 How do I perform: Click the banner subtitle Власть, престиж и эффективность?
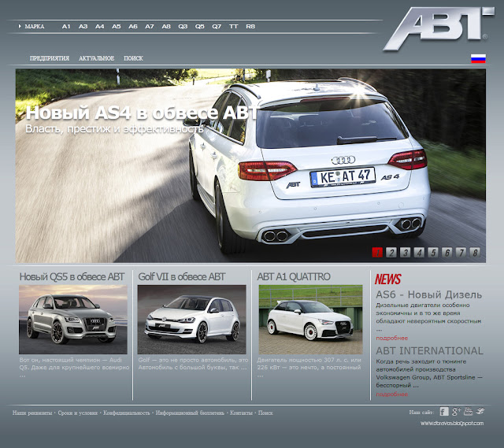coord(114,129)
